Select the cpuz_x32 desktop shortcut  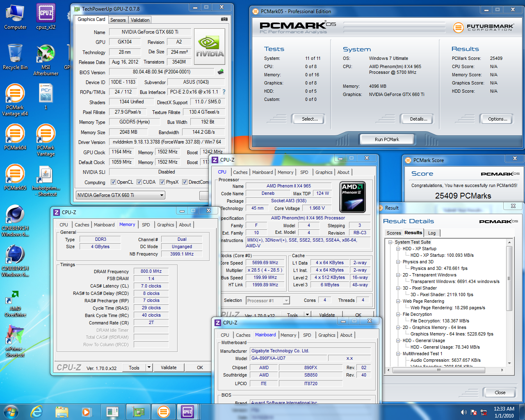tap(46, 17)
